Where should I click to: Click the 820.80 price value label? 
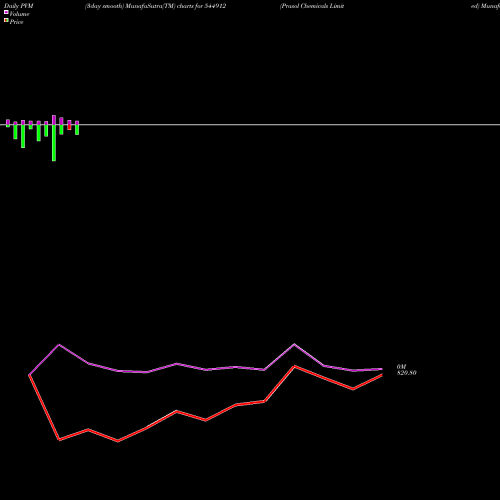[x=407, y=373]
